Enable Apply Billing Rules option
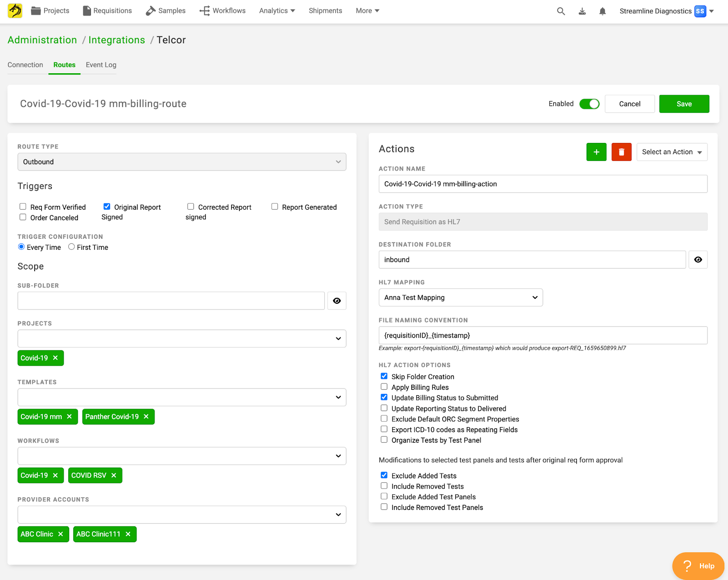The height and width of the screenshot is (580, 728). (384, 387)
